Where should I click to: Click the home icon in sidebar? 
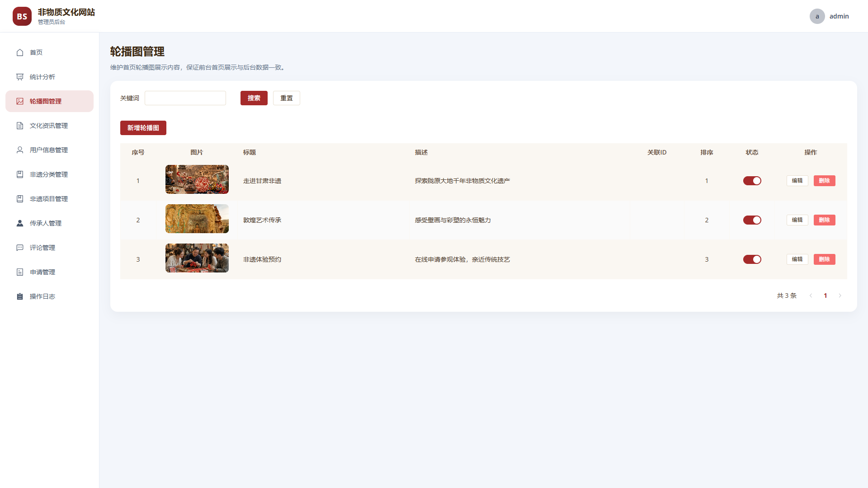pos(20,52)
